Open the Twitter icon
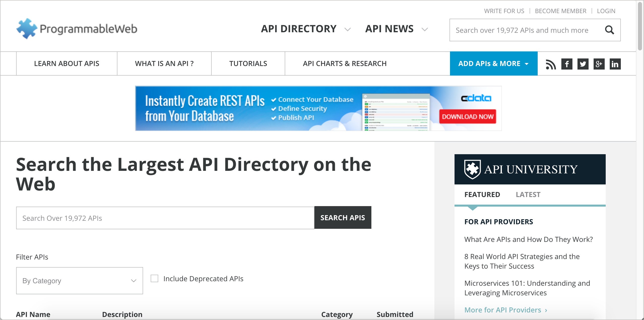The width and height of the screenshot is (644, 320). click(583, 64)
